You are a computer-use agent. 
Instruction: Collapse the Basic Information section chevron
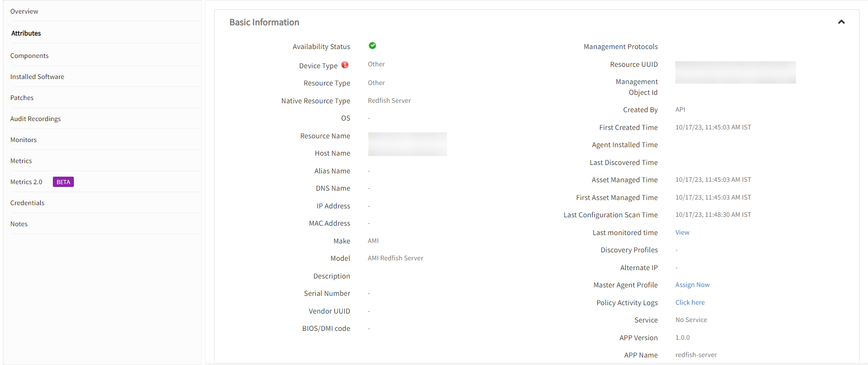(841, 22)
